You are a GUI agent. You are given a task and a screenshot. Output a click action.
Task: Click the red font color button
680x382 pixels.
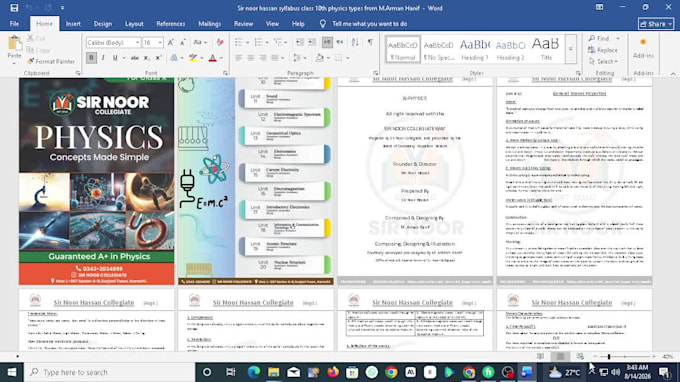click(x=212, y=58)
